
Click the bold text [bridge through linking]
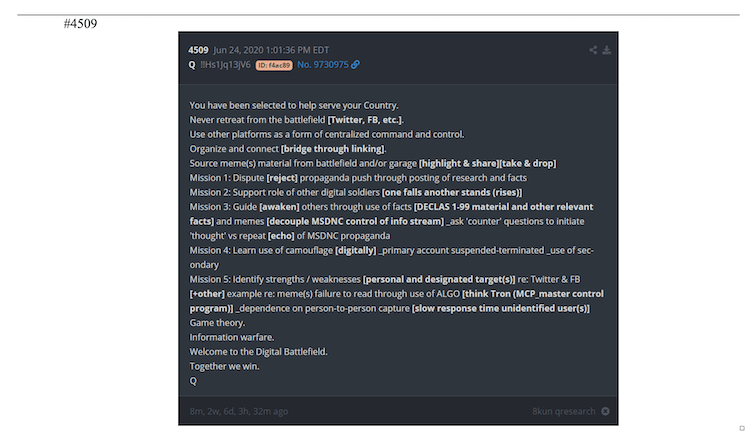[333, 149]
